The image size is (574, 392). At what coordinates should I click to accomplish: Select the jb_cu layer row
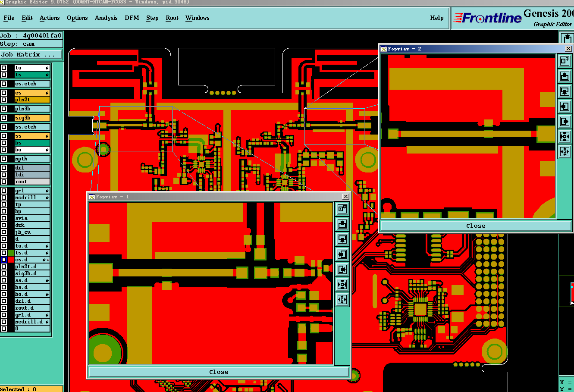click(x=32, y=232)
